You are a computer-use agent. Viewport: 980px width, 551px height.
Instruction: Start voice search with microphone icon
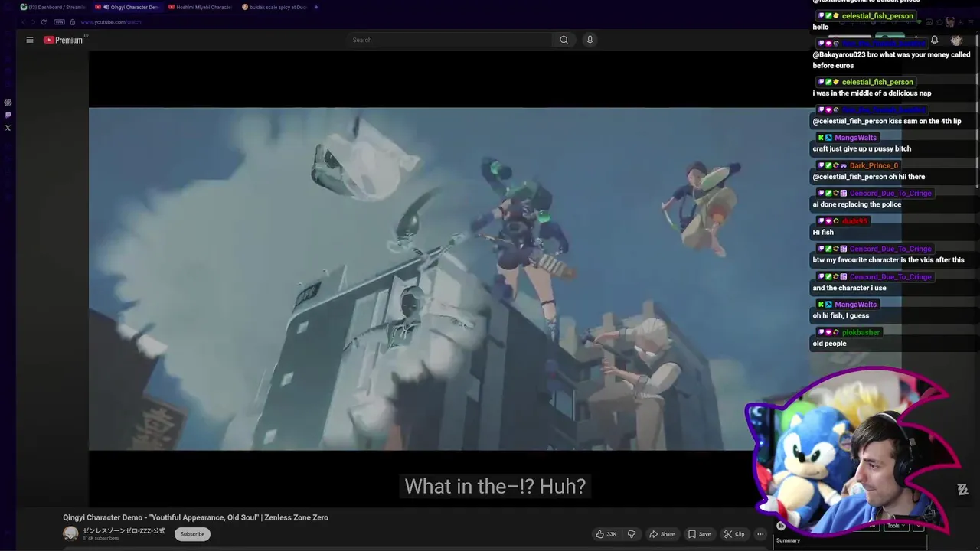click(590, 40)
